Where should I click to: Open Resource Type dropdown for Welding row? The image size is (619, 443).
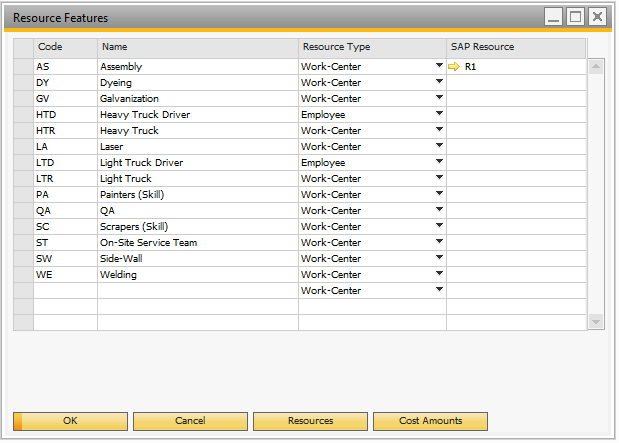pos(438,275)
